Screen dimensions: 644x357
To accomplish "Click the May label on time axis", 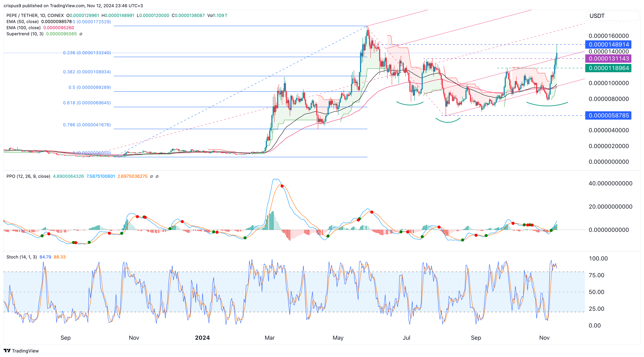I will click(338, 338).
